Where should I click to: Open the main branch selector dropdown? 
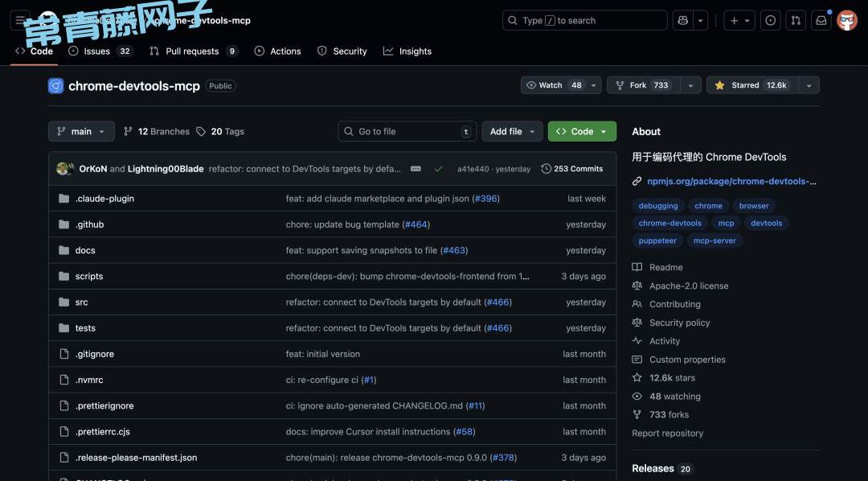point(81,131)
